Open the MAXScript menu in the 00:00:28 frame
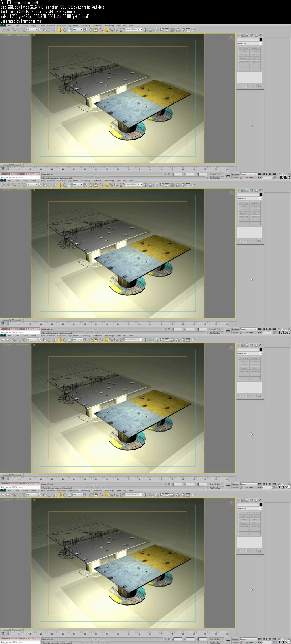Viewport: 291px width, 644px height. pyautogui.click(x=109, y=181)
